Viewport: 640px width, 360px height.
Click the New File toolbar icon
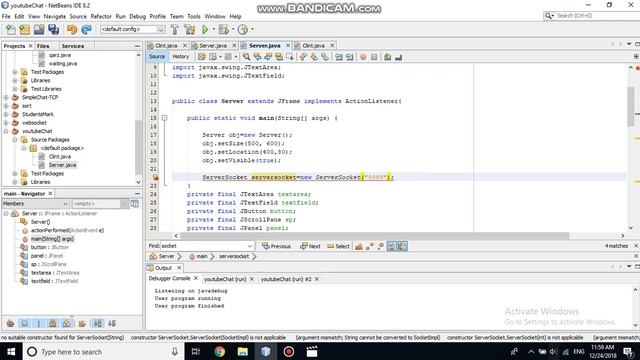11,29
